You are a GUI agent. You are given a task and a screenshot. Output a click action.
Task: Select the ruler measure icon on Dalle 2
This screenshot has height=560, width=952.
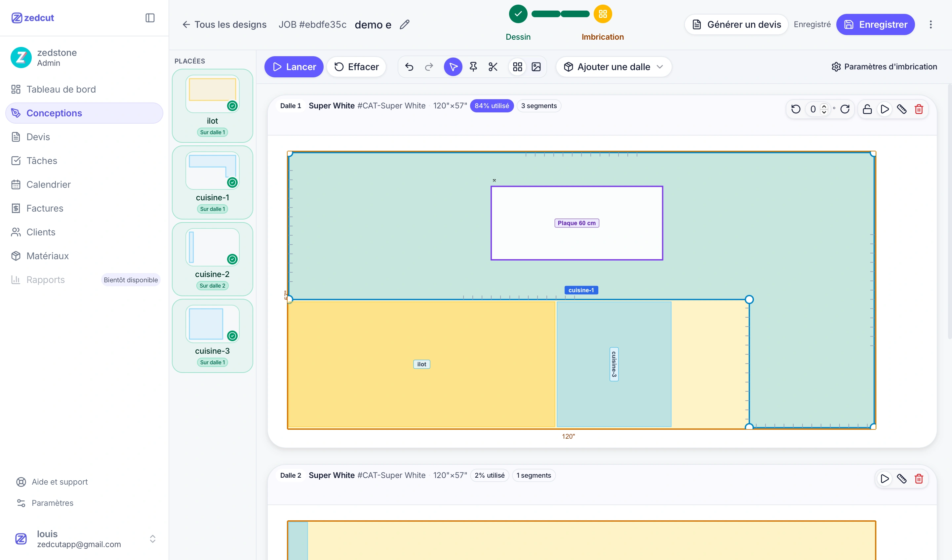click(x=902, y=479)
